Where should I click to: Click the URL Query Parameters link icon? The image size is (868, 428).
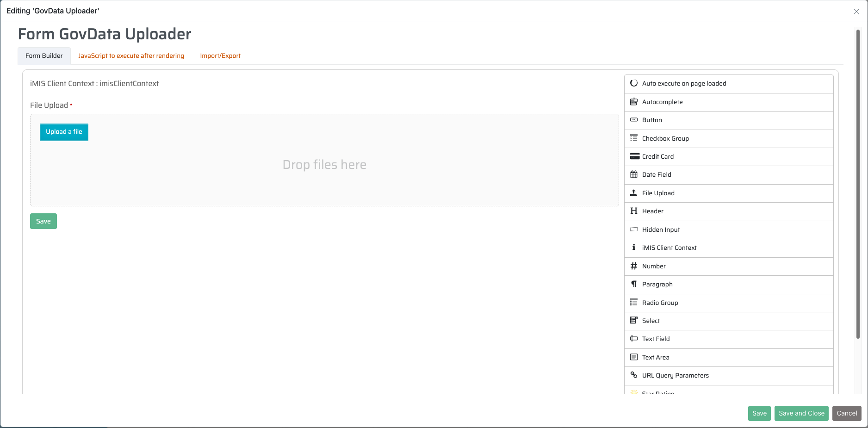click(x=634, y=375)
